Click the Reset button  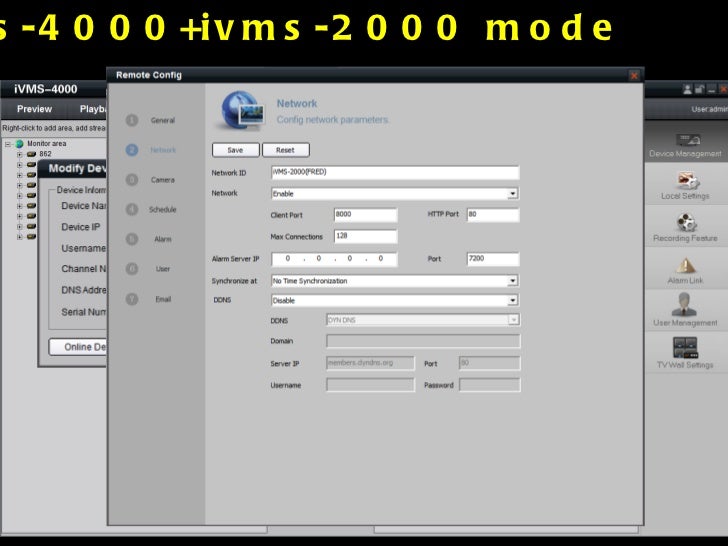click(286, 150)
